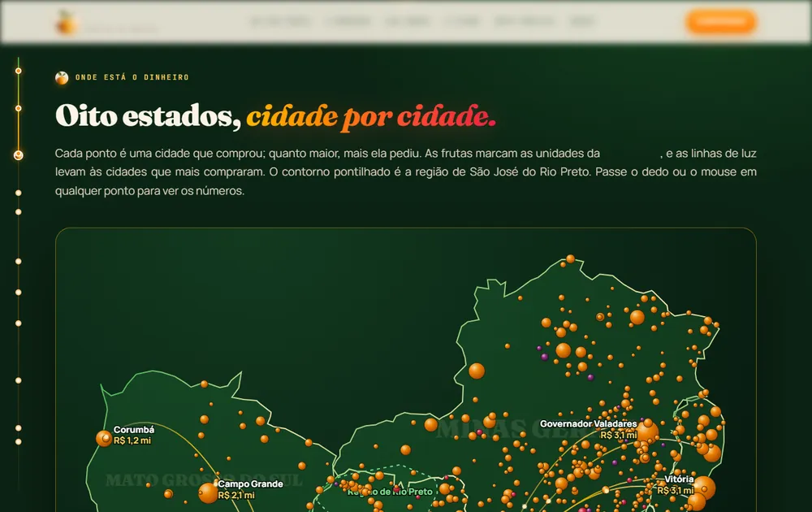Jump to the first section dot in the side timeline

click(18, 71)
